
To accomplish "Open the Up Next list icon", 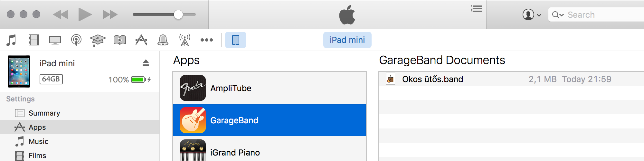I will [476, 9].
